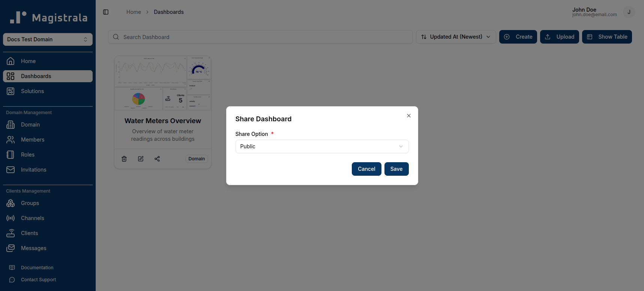Edit Water Meters Overview with pencil icon

(141, 159)
